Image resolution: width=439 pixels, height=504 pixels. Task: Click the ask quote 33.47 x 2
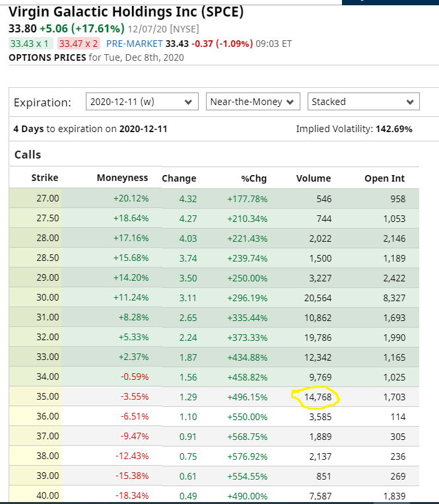click(79, 44)
